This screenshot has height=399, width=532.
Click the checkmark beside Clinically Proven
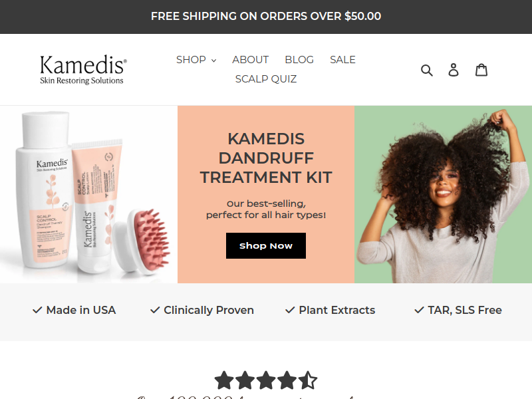coord(155,310)
